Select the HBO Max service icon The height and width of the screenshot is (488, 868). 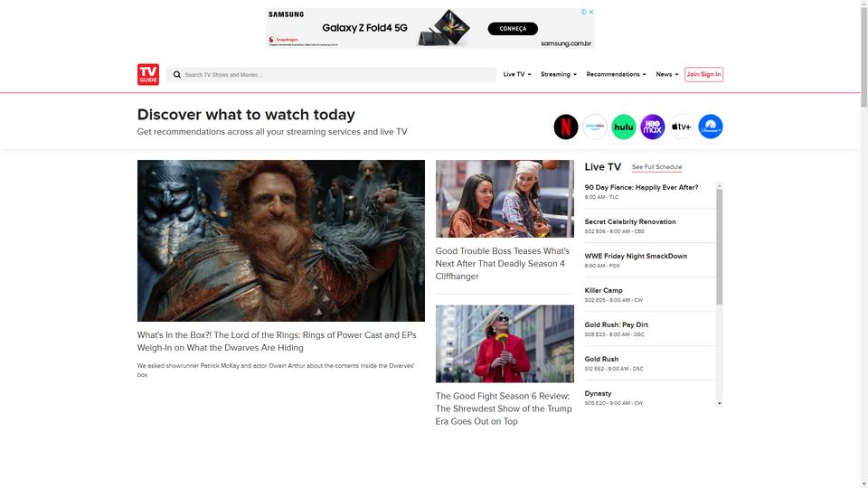(x=652, y=127)
